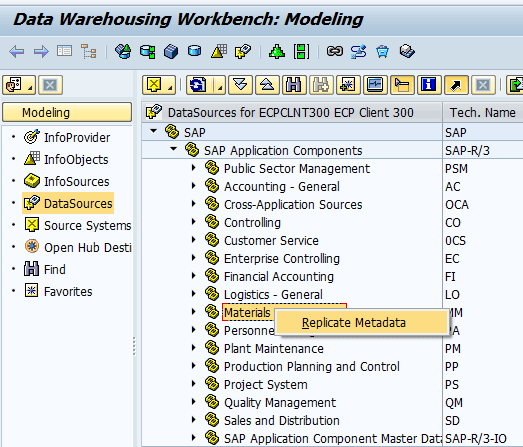Toggle the navigation pane list icon
Screen dimensions: 523x447
pyautogui.click(x=64, y=51)
